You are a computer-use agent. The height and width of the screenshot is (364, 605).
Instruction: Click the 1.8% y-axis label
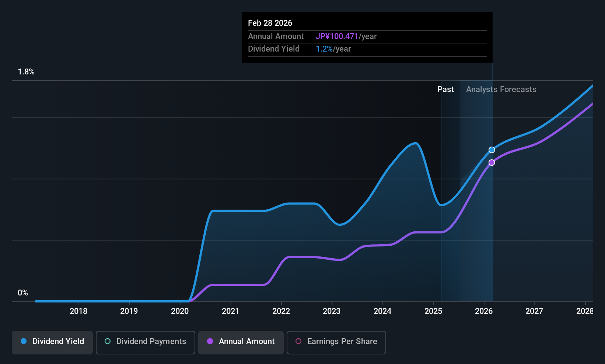26,72
